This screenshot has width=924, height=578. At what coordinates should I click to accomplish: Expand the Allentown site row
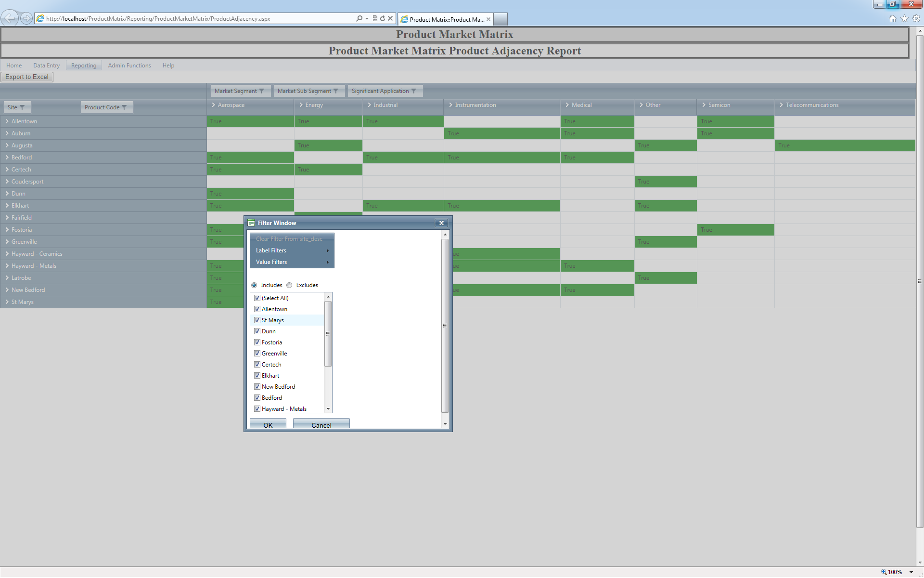point(7,121)
